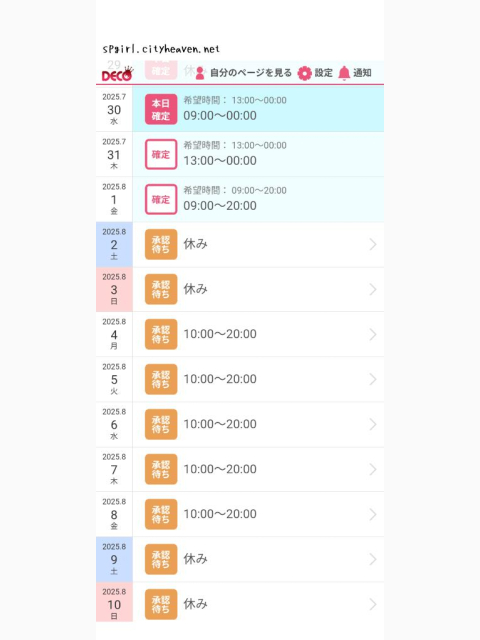
Task: Open August 8 10:00～20:00 shift entry
Action: (258, 514)
